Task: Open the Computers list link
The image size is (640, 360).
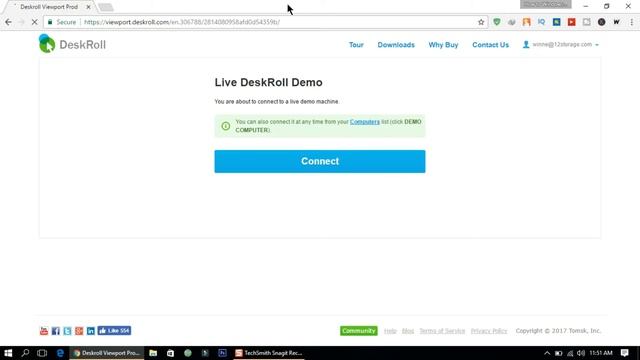Action: pyautogui.click(x=364, y=122)
